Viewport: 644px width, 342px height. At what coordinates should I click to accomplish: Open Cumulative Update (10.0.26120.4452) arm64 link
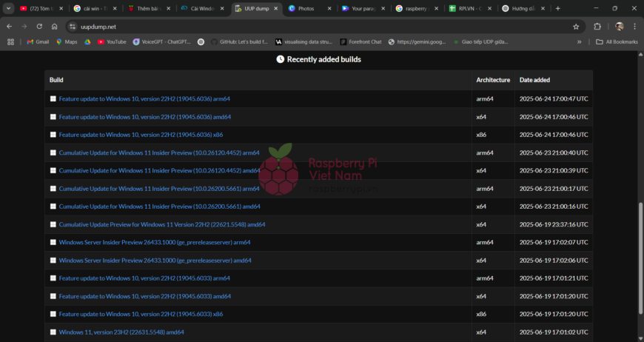pyautogui.click(x=159, y=152)
